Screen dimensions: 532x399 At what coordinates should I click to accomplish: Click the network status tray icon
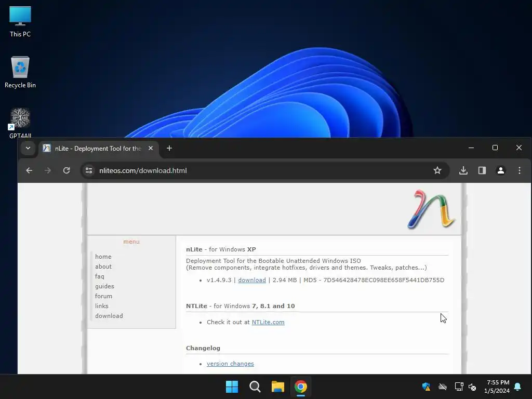click(x=459, y=387)
